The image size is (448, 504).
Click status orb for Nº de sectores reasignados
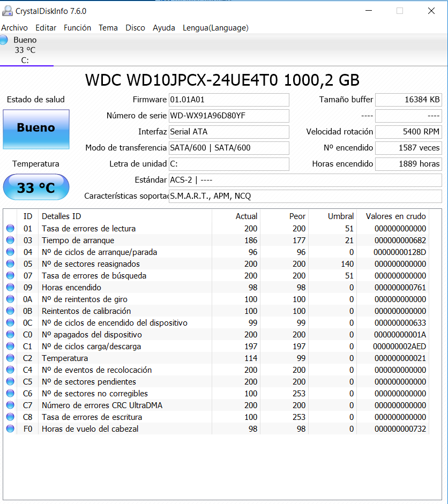(10, 264)
